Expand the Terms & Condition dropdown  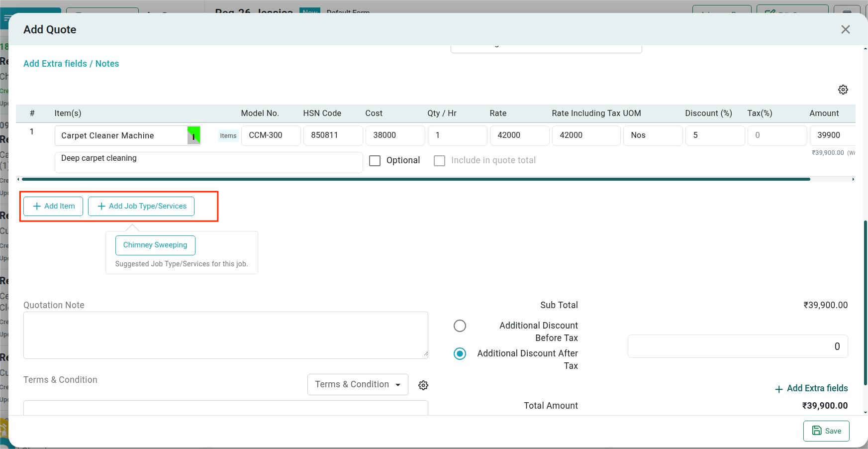tap(358, 385)
